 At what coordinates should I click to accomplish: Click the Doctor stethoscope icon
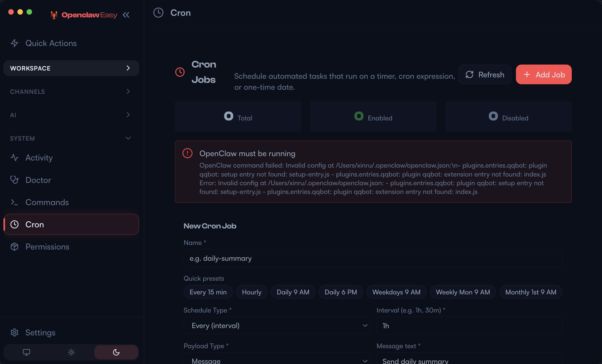[14, 180]
